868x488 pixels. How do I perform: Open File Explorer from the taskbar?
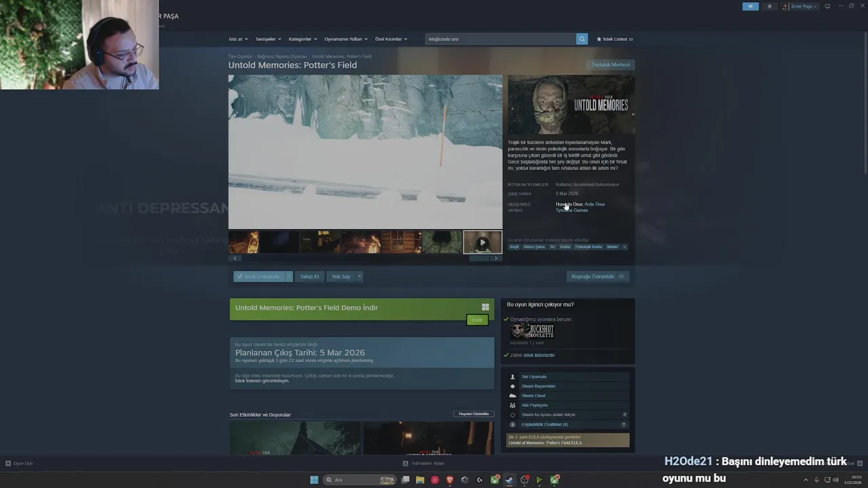coord(420,480)
